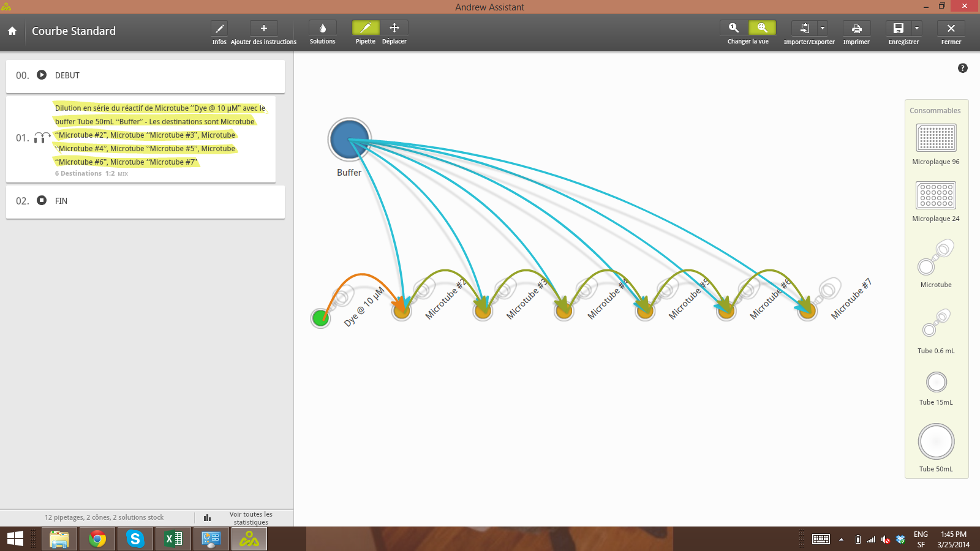The width and height of the screenshot is (980, 551).
Task: Select the highlighted zoom view under Changer la vue
Action: [x=763, y=28]
